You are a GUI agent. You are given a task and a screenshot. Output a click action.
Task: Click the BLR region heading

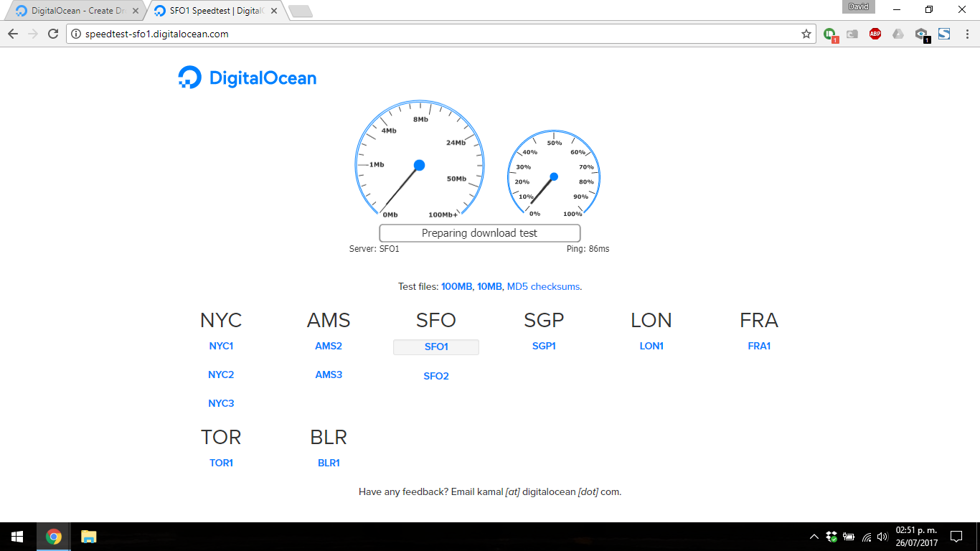pyautogui.click(x=329, y=437)
